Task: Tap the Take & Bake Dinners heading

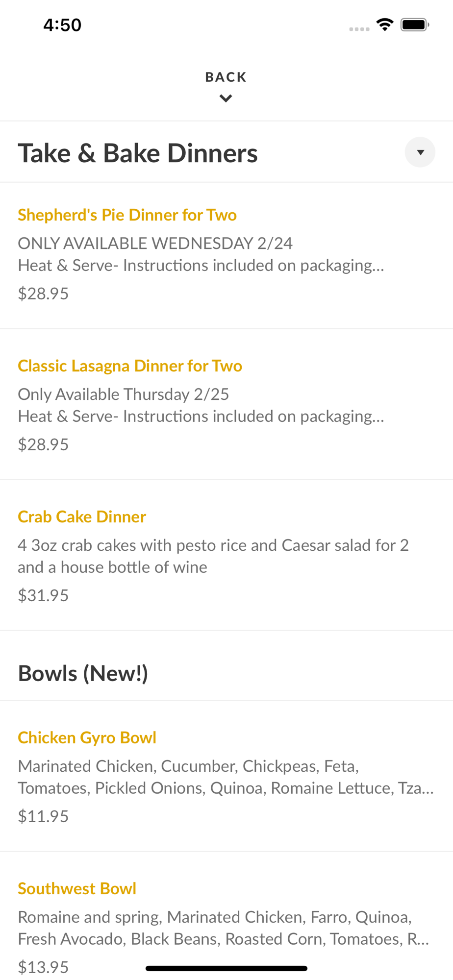Action: pos(138,153)
